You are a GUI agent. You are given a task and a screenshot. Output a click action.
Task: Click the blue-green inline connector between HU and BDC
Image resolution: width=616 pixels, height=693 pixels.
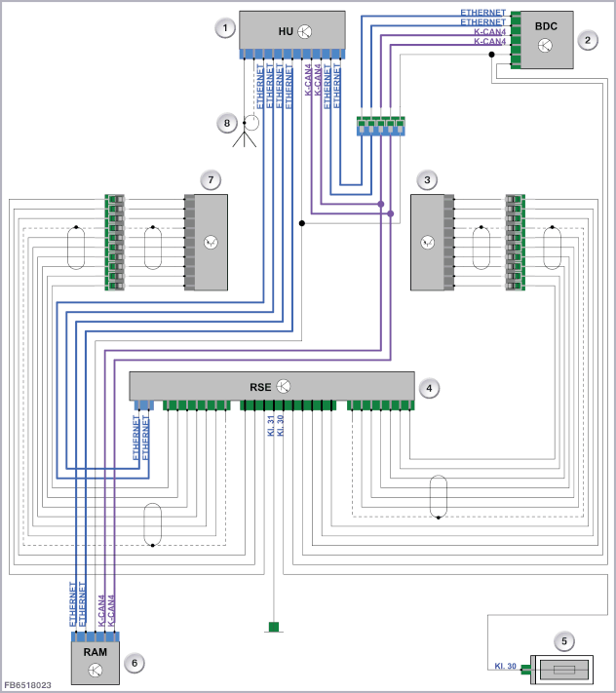pyautogui.click(x=381, y=126)
